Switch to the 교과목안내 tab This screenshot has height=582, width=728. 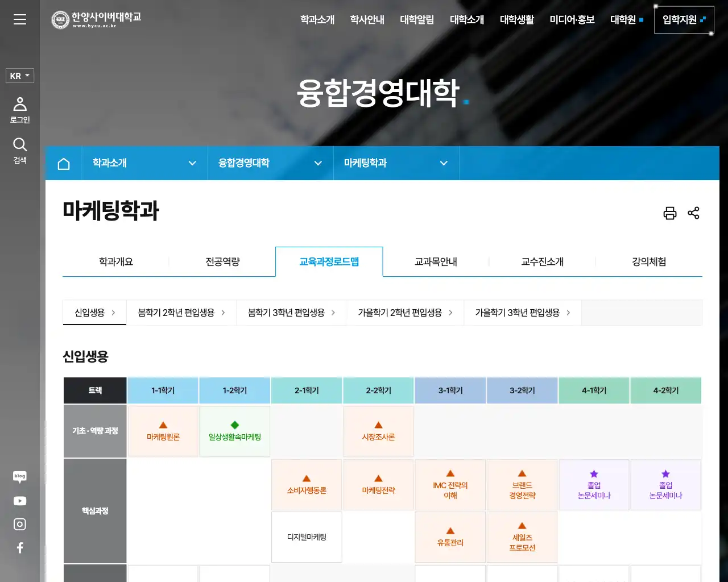[436, 261]
